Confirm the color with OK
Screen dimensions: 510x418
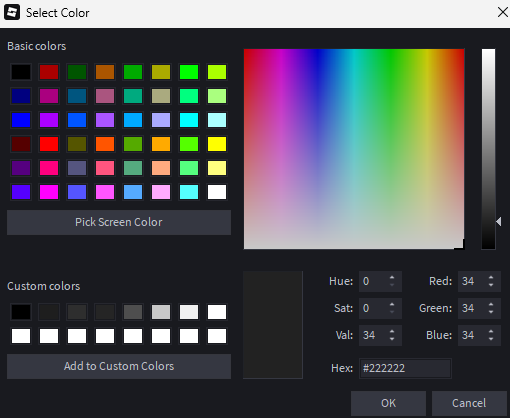tap(388, 403)
